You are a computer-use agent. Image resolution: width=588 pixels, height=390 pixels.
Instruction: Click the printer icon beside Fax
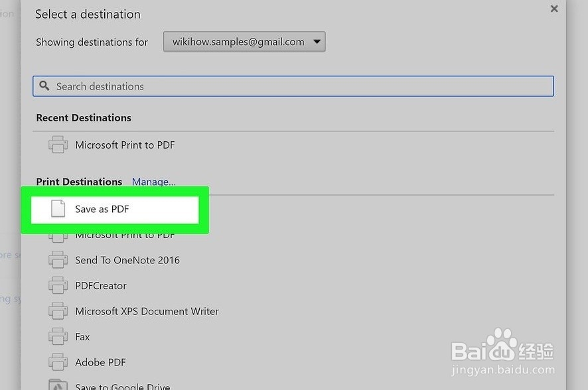point(58,336)
